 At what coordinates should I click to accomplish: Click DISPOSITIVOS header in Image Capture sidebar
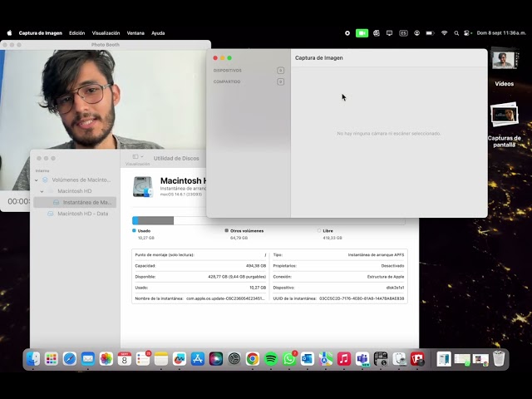pos(227,71)
